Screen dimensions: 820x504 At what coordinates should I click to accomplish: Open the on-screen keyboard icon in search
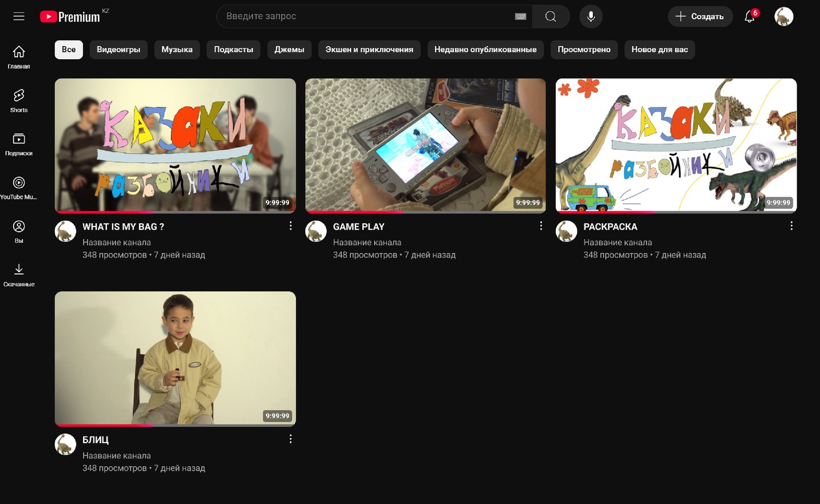click(x=520, y=17)
